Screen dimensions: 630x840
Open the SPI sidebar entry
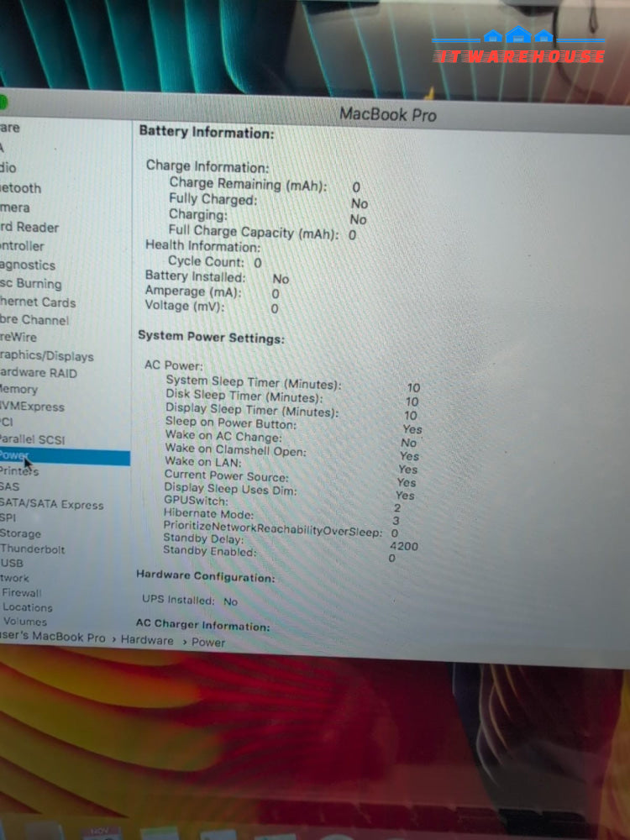pyautogui.click(x=8, y=518)
